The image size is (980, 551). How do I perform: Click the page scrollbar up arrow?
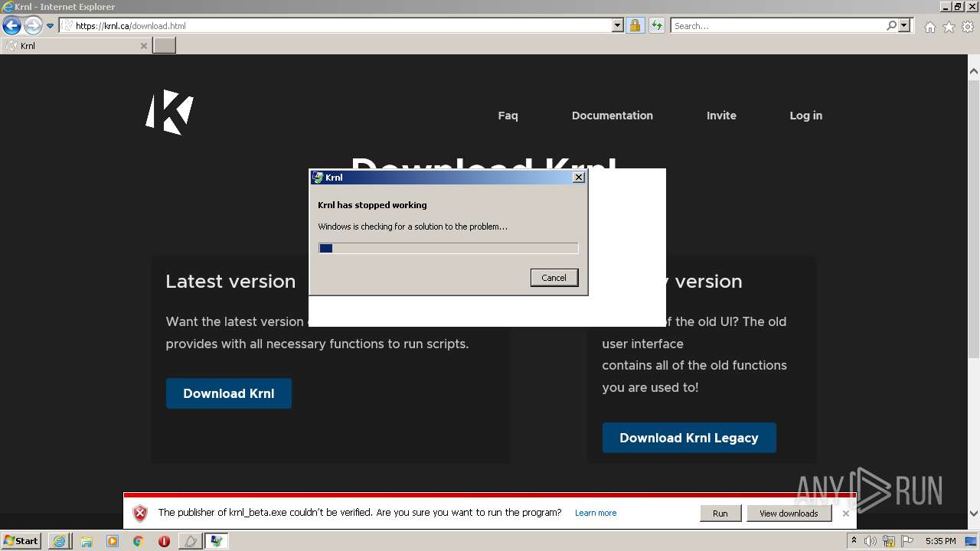(974, 72)
